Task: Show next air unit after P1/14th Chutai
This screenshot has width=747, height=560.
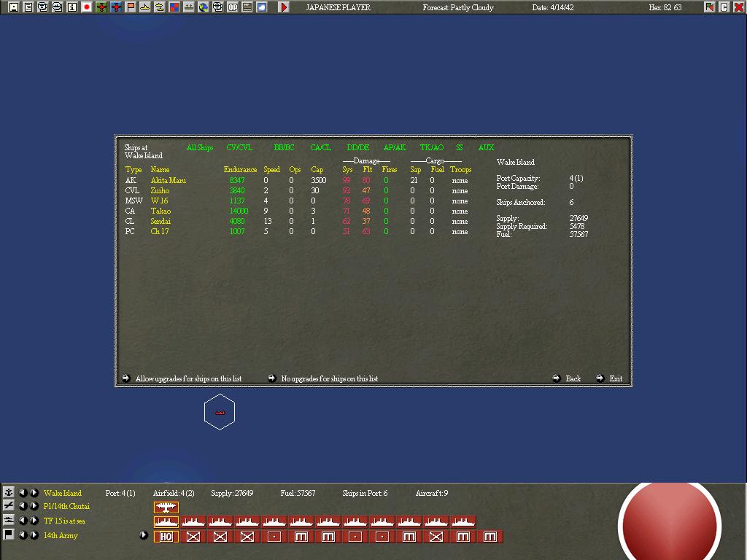Action: (x=34, y=506)
